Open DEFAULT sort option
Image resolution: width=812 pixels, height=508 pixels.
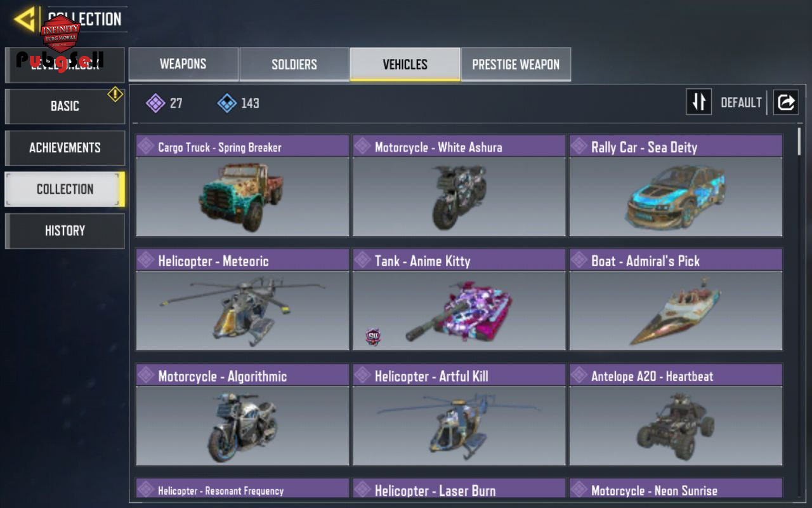click(x=741, y=103)
